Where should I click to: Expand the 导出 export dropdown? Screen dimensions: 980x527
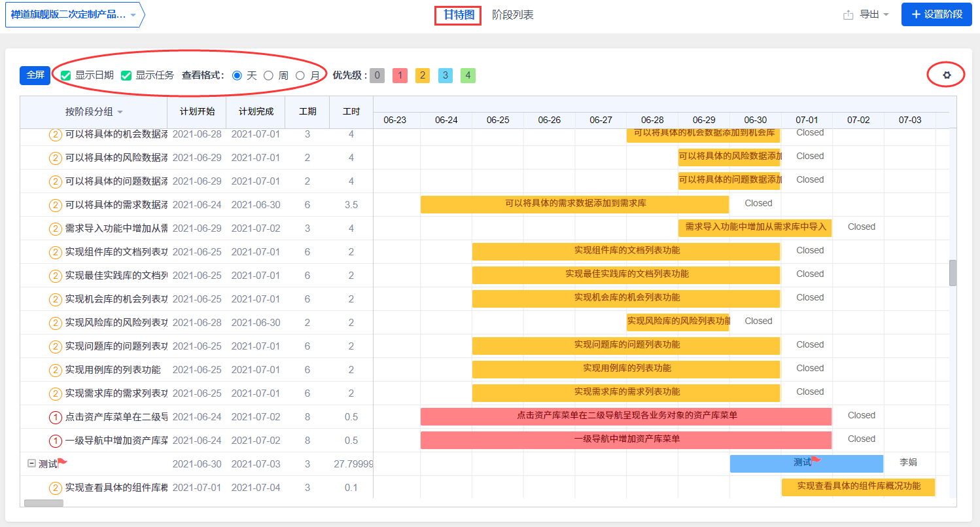click(x=874, y=14)
